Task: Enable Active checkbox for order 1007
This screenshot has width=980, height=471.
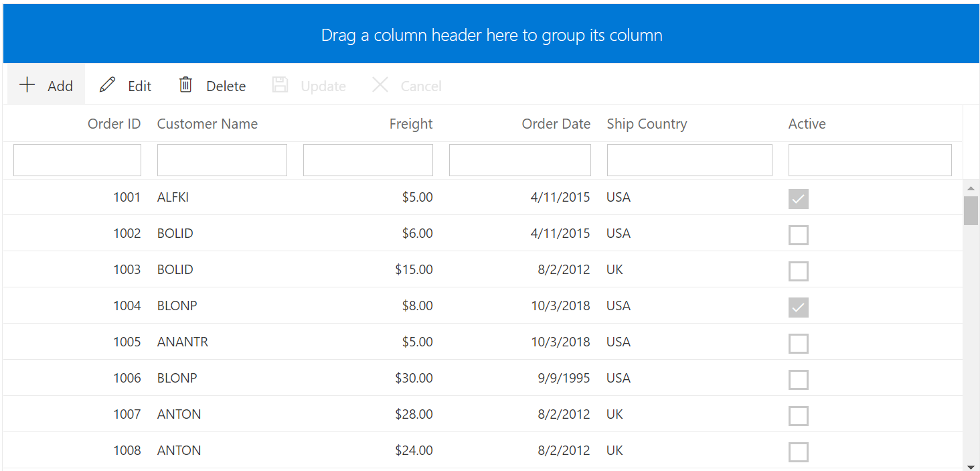Action: coord(798,416)
